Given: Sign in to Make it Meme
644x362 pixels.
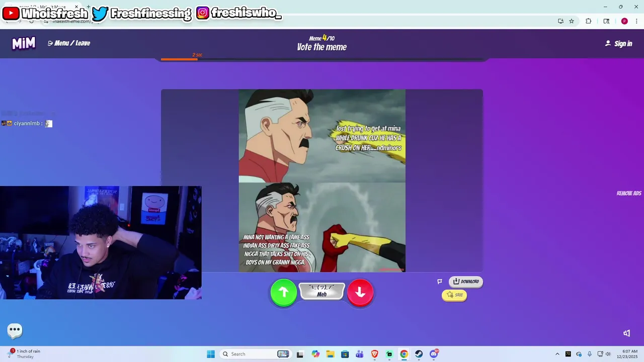Looking at the screenshot, I should [x=618, y=44].
